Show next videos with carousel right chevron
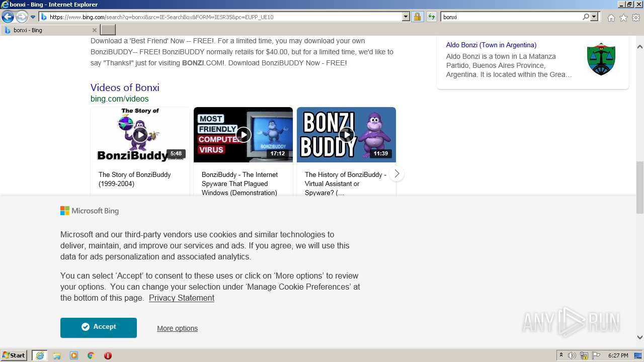 coord(396,173)
